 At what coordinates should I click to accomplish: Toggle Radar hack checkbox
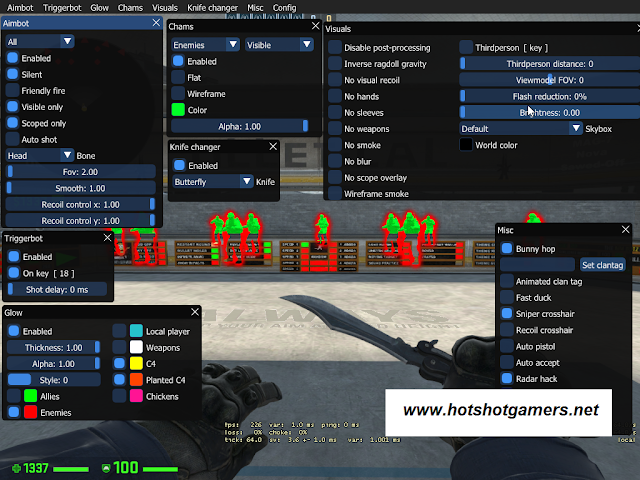pos(507,379)
